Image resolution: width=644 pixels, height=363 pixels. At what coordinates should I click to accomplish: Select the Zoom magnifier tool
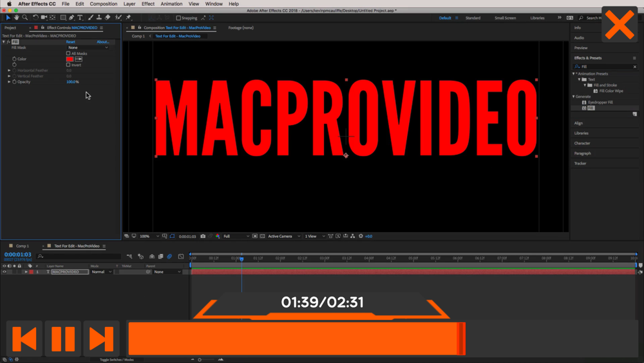coord(25,17)
